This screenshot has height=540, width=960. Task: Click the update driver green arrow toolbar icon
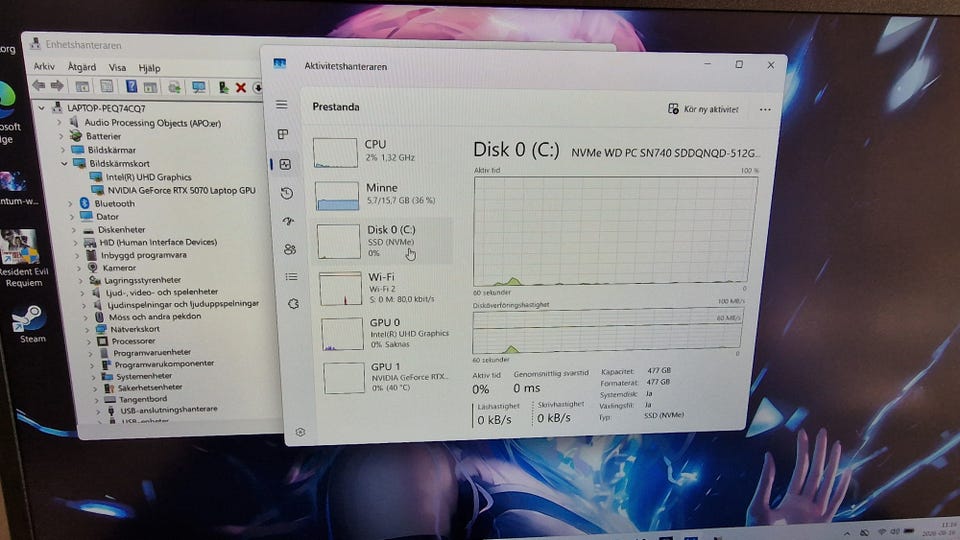tap(223, 88)
